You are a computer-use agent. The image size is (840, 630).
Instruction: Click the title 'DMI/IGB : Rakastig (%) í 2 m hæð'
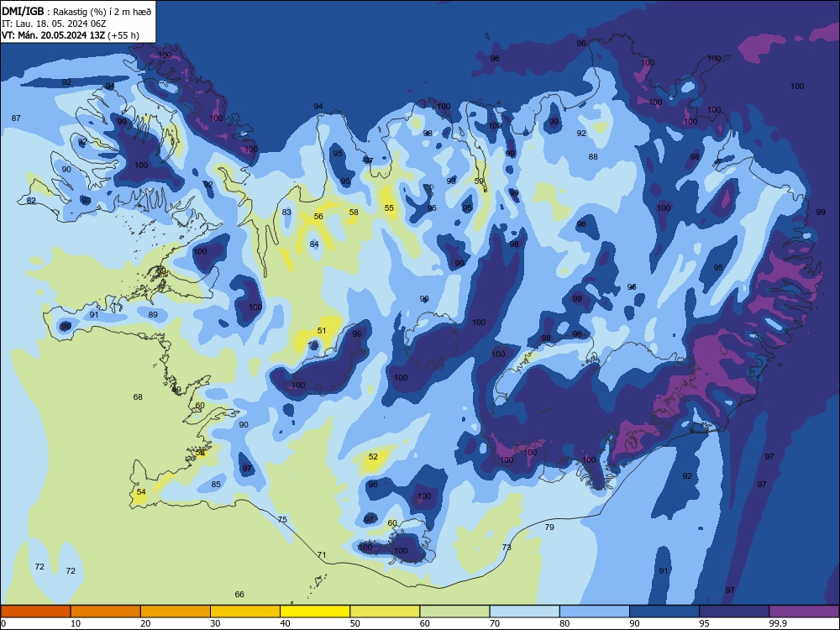tap(77, 11)
